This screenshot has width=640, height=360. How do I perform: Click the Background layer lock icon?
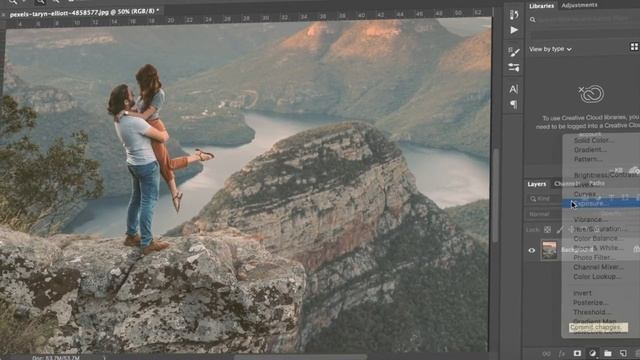(x=636, y=249)
